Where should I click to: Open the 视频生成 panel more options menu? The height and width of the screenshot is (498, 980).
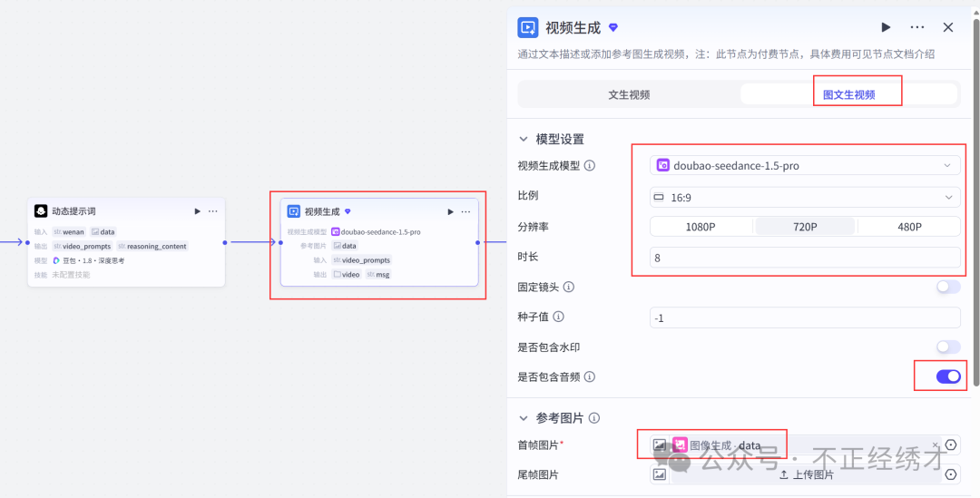(x=916, y=27)
